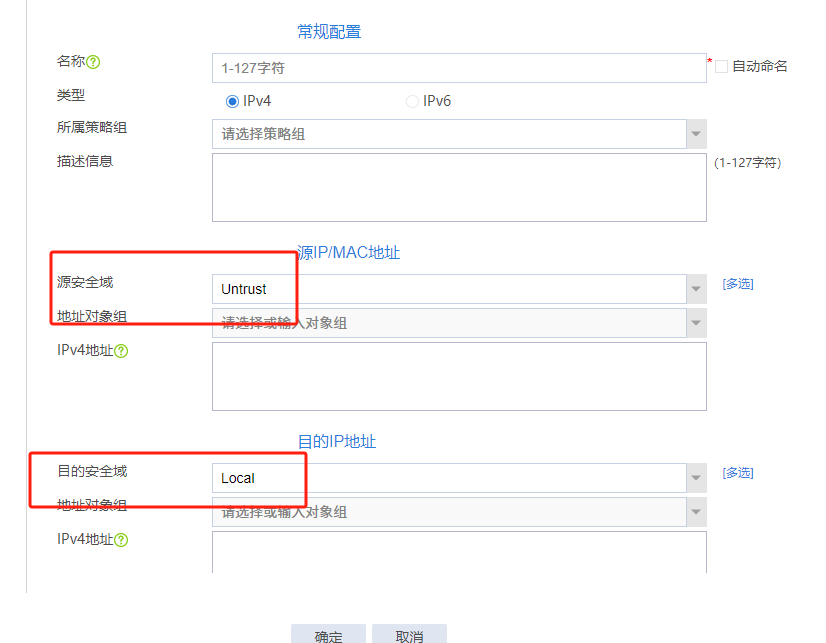Click the 多选 link for 源安全域
This screenshot has height=643, width=826.
738,284
